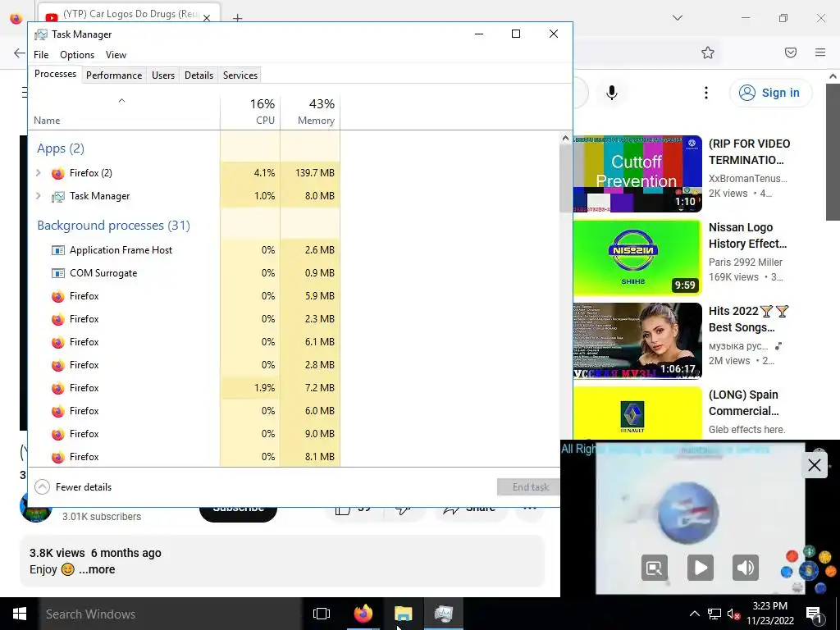Mute the picture-in-picture video audio
This screenshot has width=840, height=630.
pyautogui.click(x=745, y=568)
